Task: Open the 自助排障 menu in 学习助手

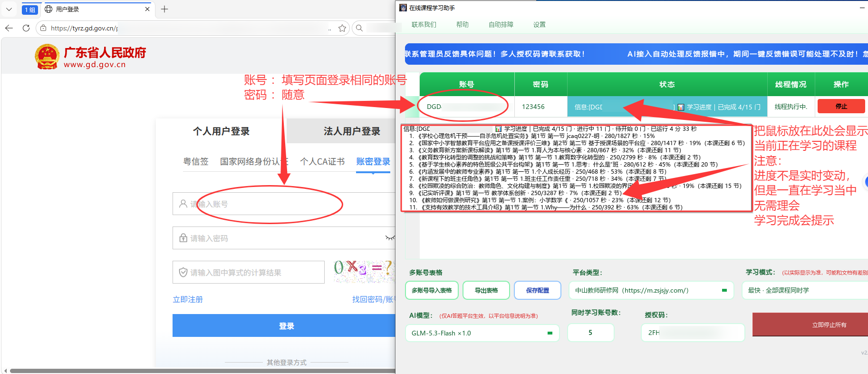Action: point(501,25)
